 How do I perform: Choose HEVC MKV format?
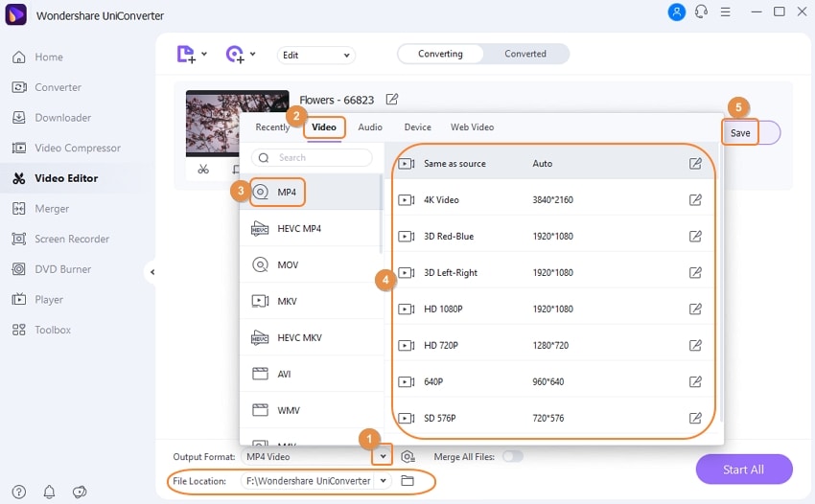click(311, 337)
